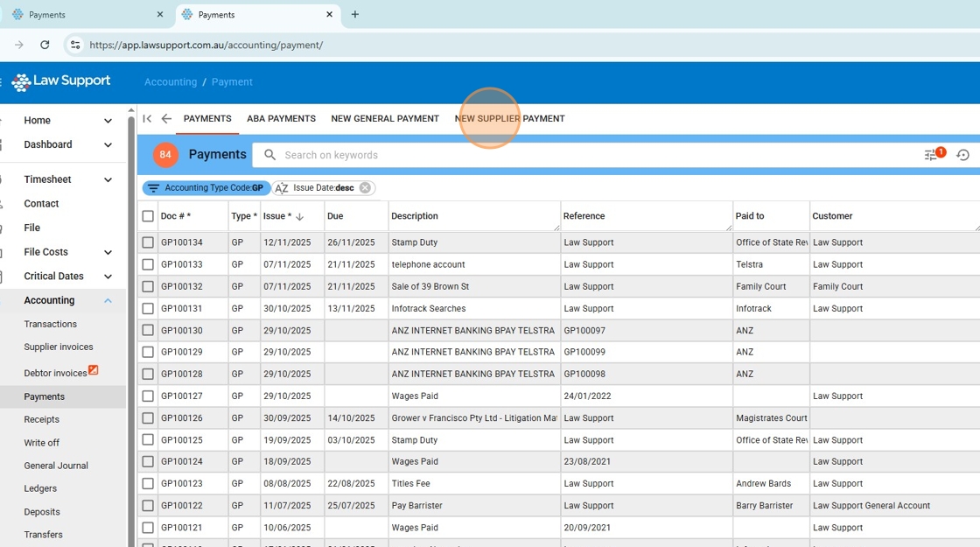Select all payments via header checkbox

[x=147, y=216]
